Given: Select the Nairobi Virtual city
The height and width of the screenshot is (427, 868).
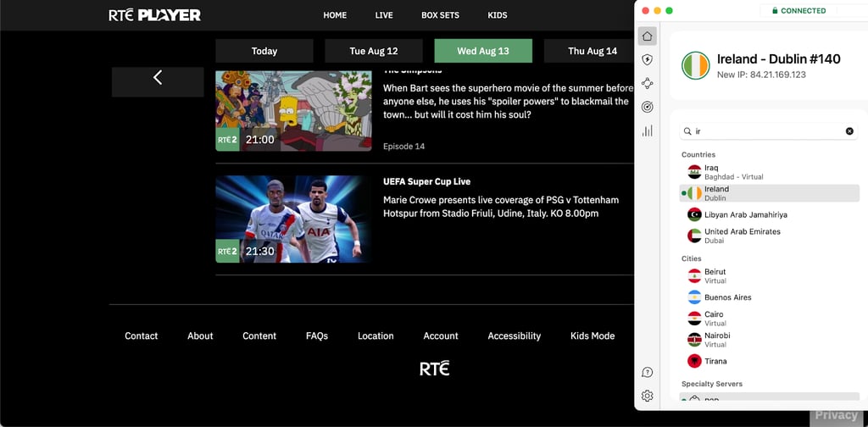Looking at the screenshot, I should tap(770, 340).
